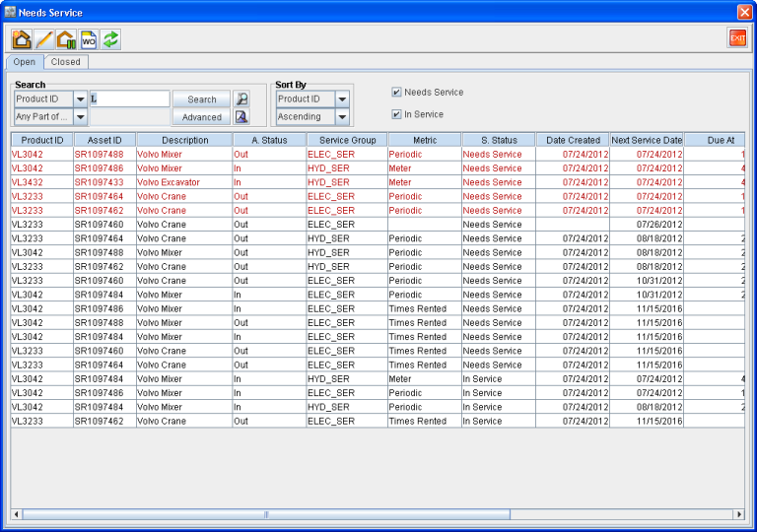Select the SR1097433 asset cell

point(104,182)
